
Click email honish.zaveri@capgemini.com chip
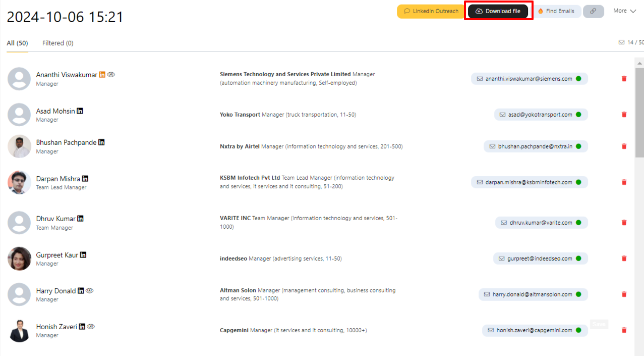pyautogui.click(x=535, y=330)
